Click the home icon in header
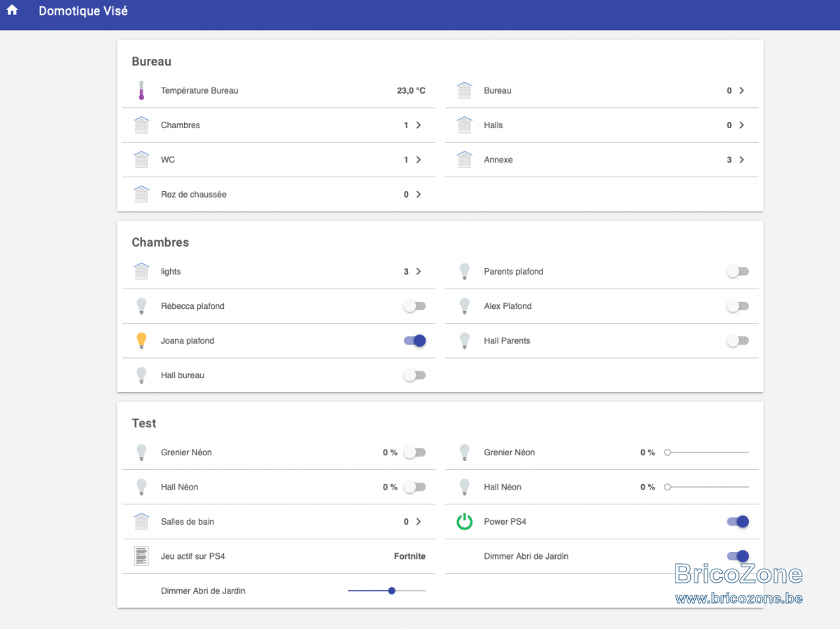 point(12,11)
